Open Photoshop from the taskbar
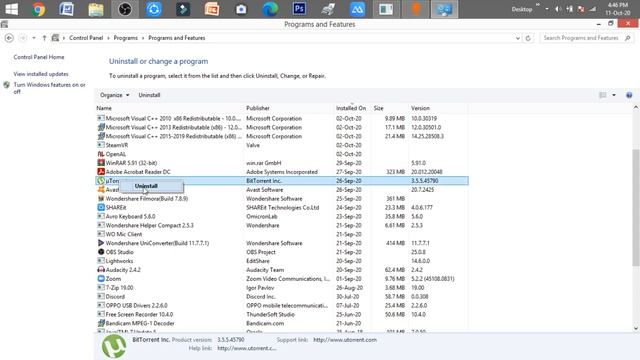Image resolution: width=640 pixels, height=360 pixels. (299, 9)
